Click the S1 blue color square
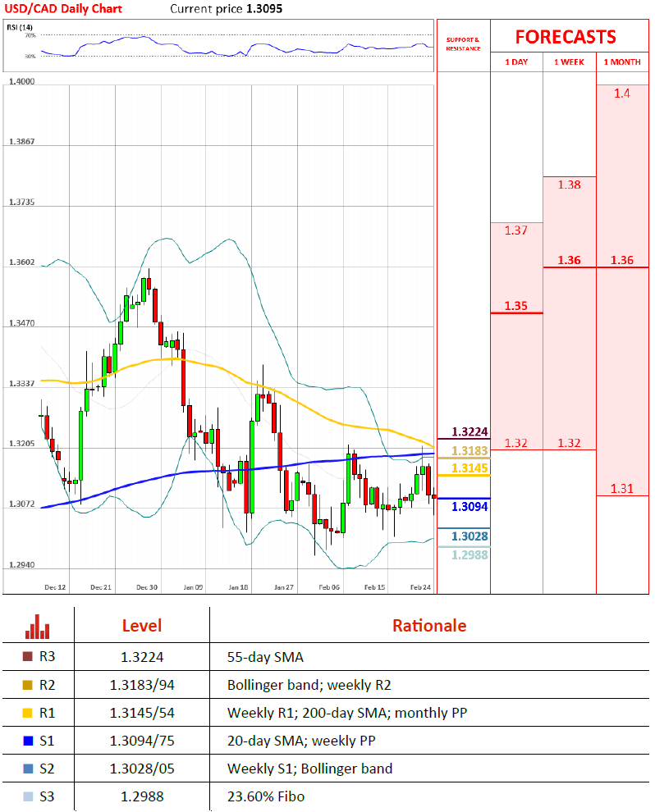 point(28,741)
